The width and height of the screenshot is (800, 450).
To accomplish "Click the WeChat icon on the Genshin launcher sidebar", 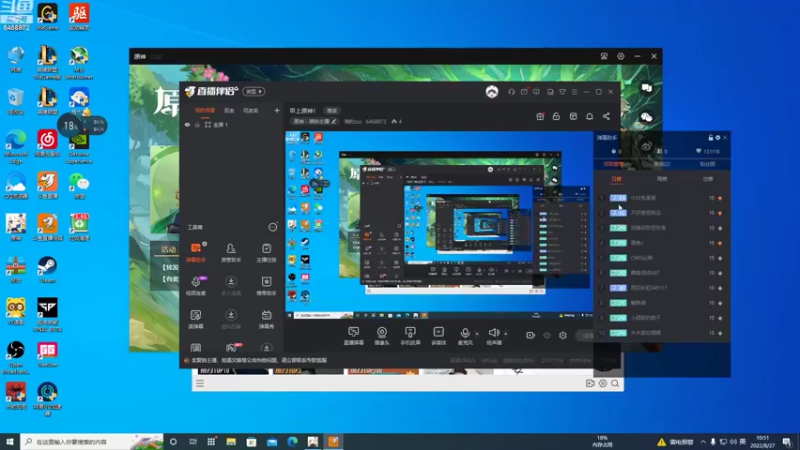I will 646,117.
